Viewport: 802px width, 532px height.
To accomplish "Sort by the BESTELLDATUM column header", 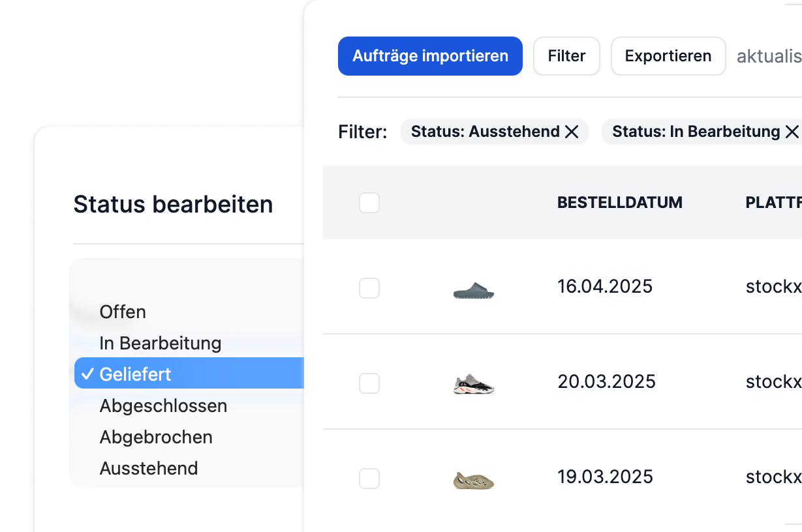I will point(619,203).
